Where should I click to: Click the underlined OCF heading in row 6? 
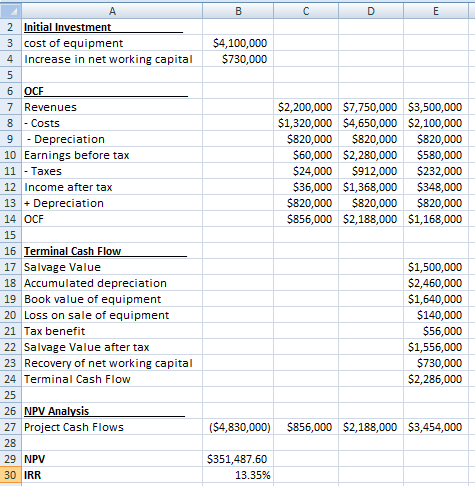(112, 91)
